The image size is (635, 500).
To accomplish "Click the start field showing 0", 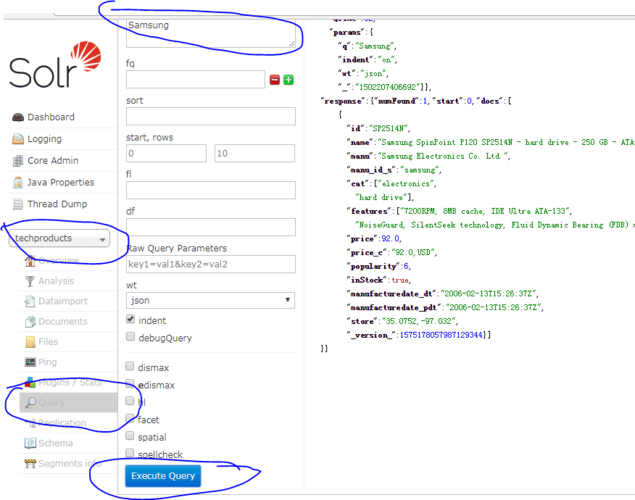I will (x=166, y=153).
